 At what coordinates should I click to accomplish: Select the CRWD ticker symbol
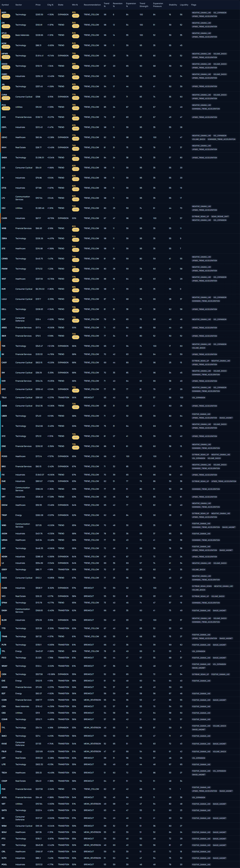pos(5,259)
